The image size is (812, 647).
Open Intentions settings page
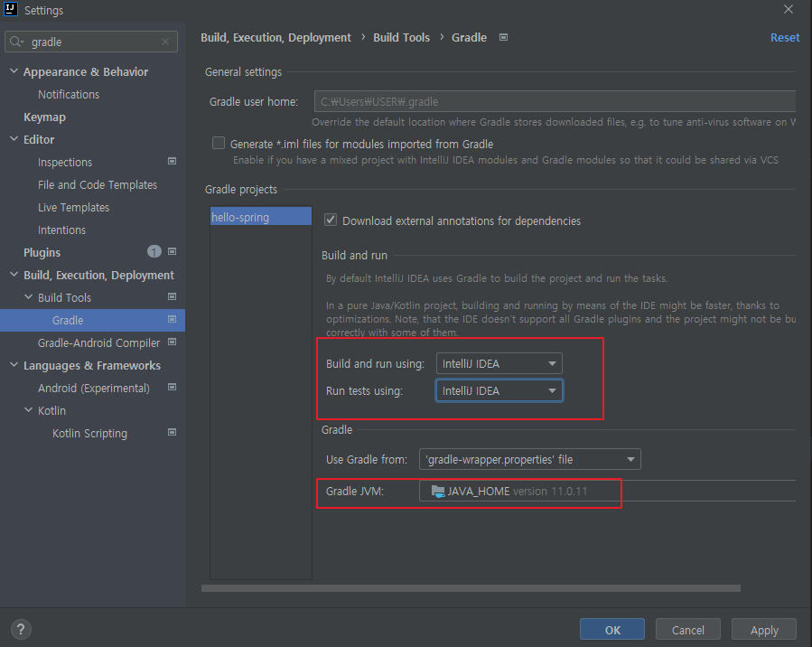61,230
